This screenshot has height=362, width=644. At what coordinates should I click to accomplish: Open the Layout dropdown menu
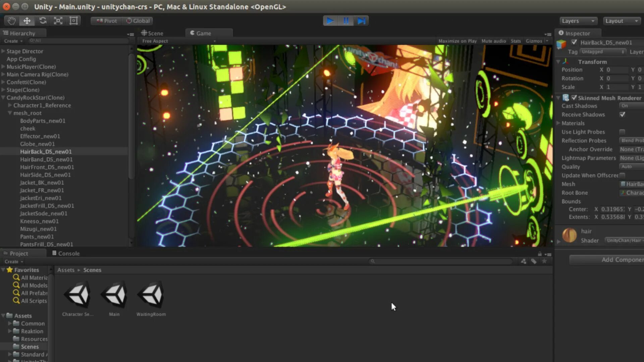tap(622, 21)
